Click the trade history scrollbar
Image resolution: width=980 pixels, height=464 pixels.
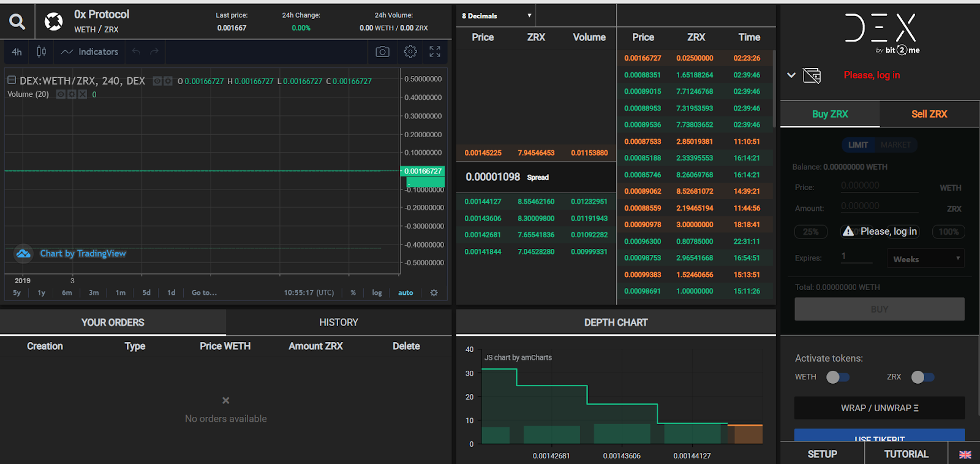pos(774,89)
